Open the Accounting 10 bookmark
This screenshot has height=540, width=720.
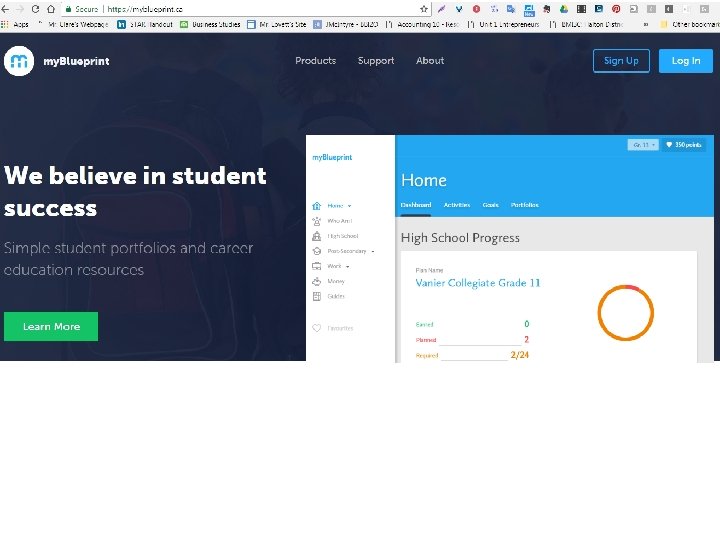[x=422, y=24]
